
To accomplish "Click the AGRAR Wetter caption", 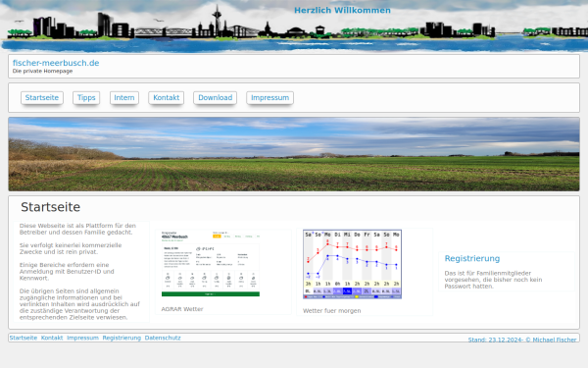I will tap(182, 309).
